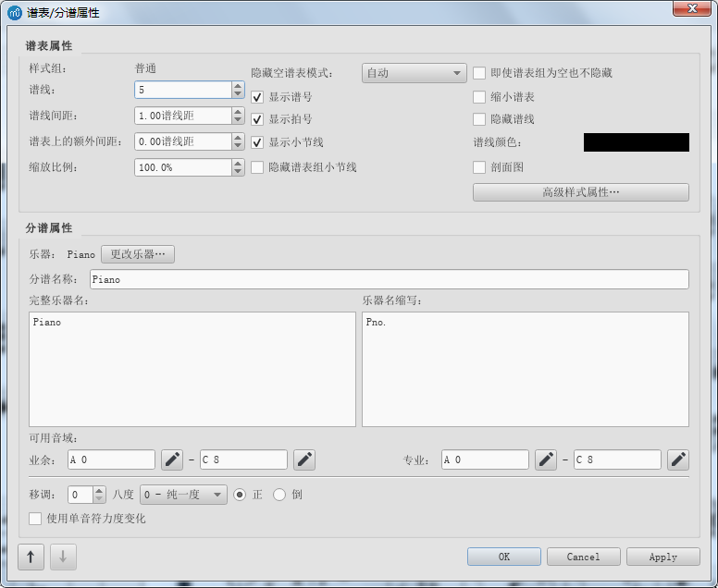Screen dimensions: 718x588
Task: Enable 使用单音符力度变化 checkbox
Action: (36, 519)
